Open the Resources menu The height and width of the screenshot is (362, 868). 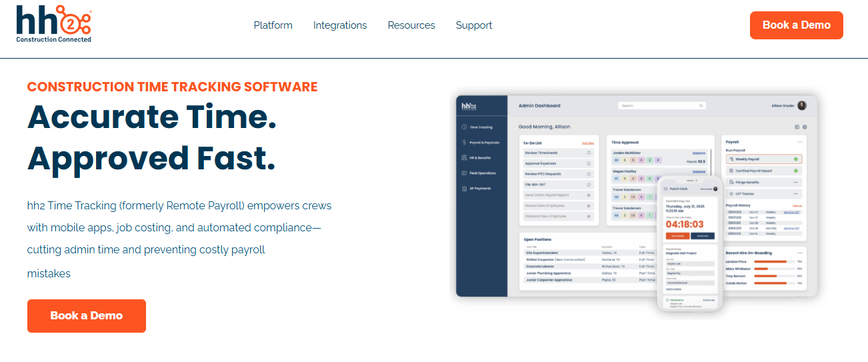click(411, 25)
